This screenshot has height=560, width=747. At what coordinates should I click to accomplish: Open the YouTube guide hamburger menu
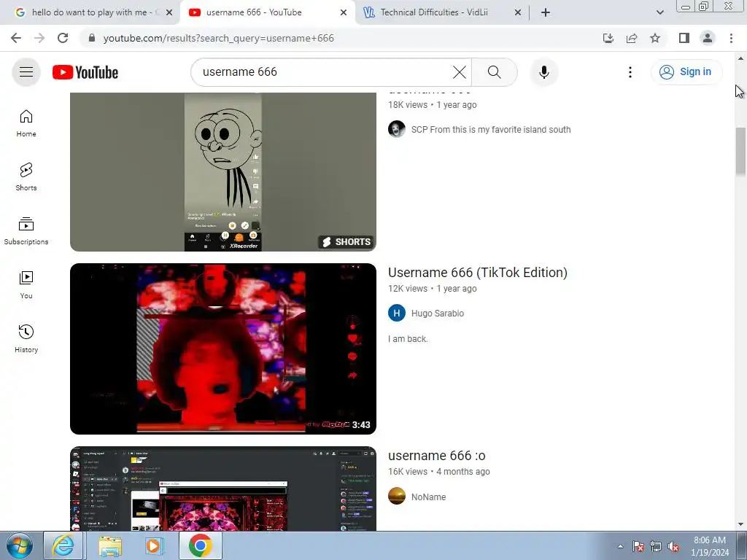point(26,72)
